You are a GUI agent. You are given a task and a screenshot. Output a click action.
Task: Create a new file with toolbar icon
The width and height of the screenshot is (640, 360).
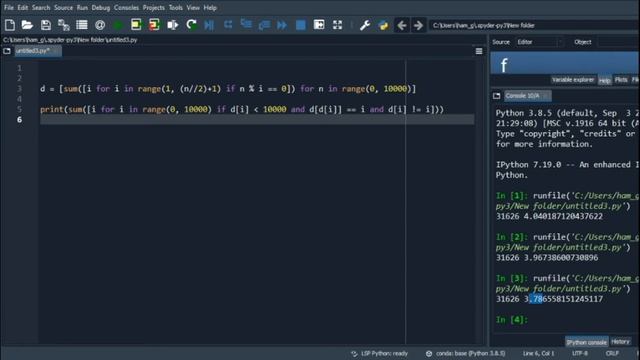coord(10,25)
